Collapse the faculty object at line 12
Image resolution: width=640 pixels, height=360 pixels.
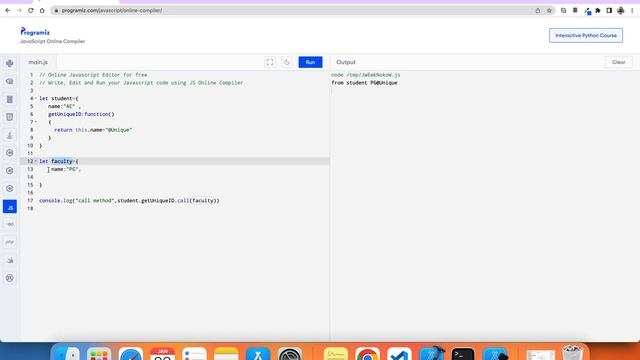(x=36, y=161)
